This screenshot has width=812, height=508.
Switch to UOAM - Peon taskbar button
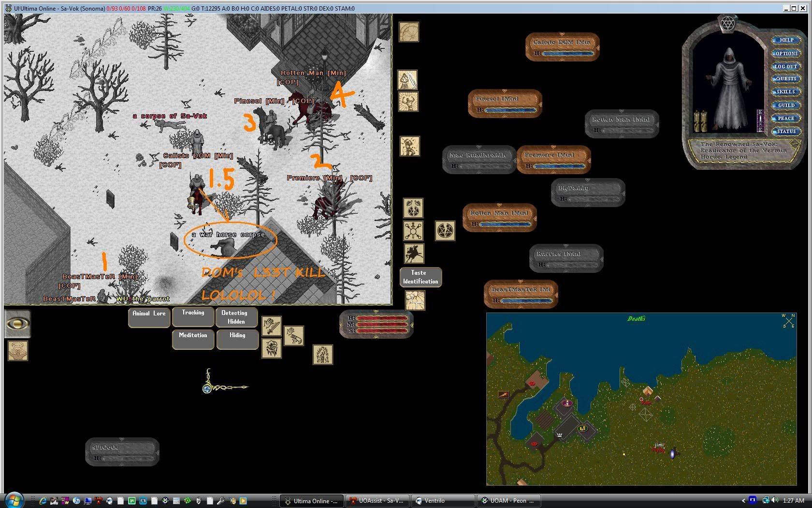pyautogui.click(x=508, y=501)
